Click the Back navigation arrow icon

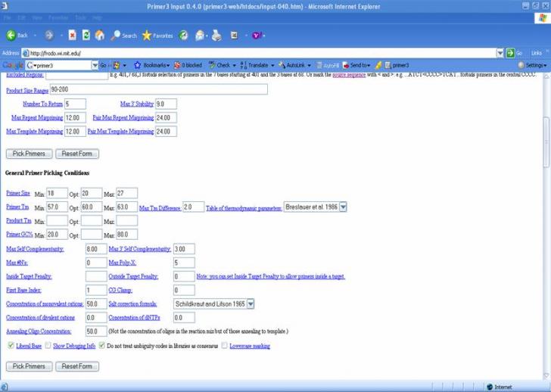(x=11, y=36)
